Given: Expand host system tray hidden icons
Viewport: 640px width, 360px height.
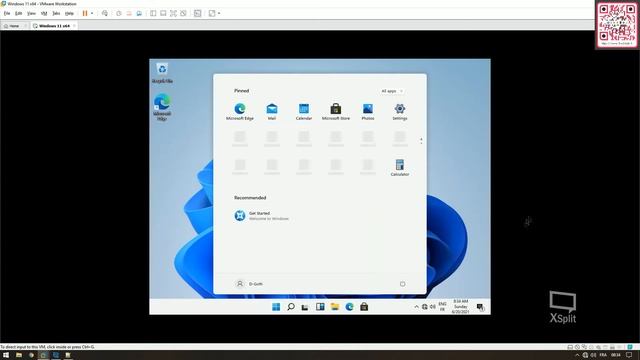Looking at the screenshot, I should coord(577,355).
